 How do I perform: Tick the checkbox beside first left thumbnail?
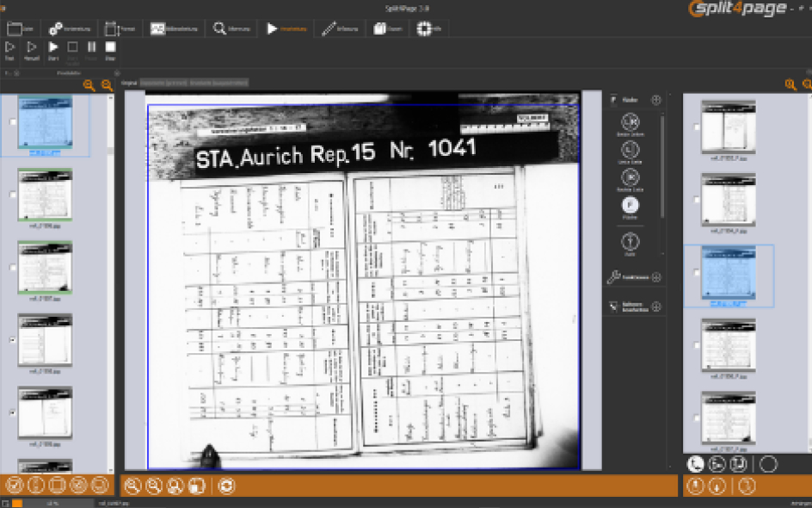click(13, 122)
